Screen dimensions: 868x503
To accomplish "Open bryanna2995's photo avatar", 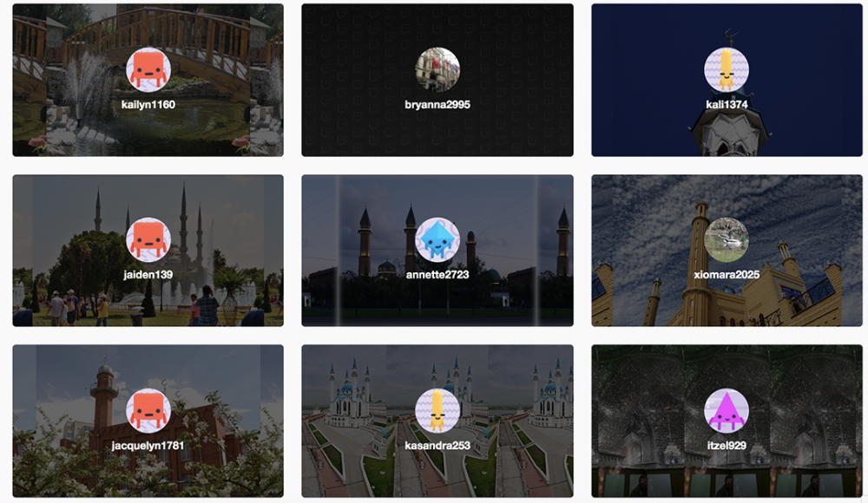I will (x=437, y=69).
